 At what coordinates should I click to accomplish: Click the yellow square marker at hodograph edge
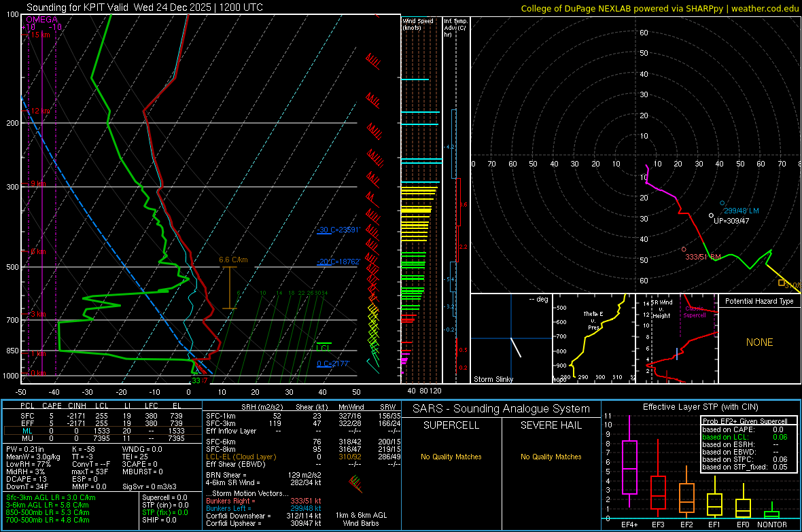pyautogui.click(x=781, y=283)
